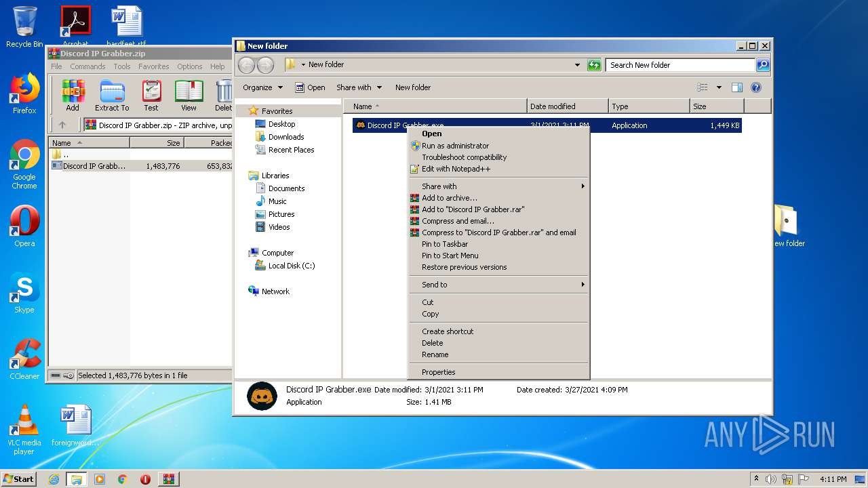
Task: Click the WinRAR Test icon
Action: click(151, 95)
